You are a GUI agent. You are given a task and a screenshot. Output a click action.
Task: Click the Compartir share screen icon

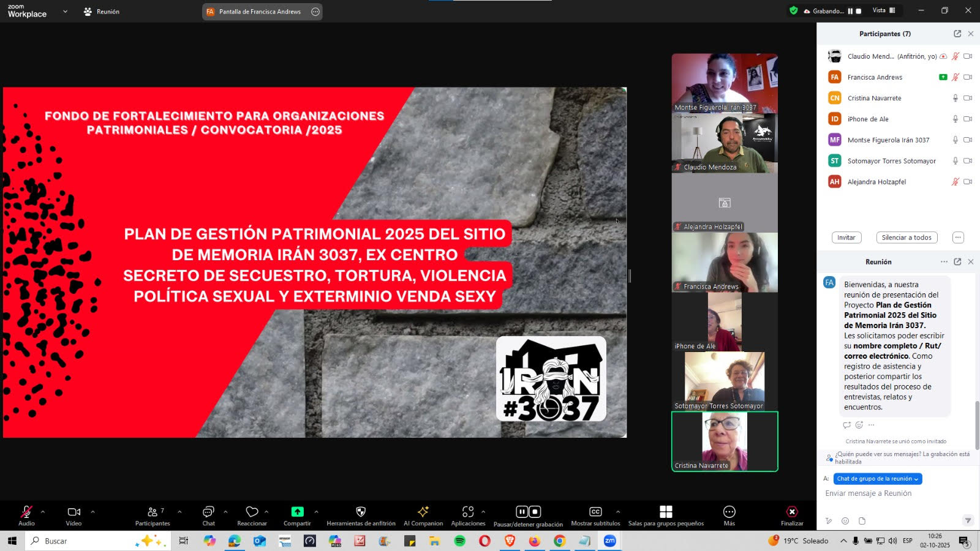point(297,512)
